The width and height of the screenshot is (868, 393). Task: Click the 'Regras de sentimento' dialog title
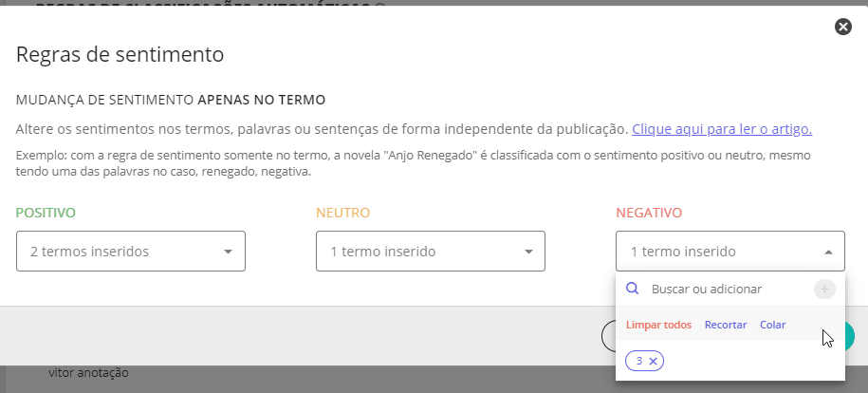point(120,54)
